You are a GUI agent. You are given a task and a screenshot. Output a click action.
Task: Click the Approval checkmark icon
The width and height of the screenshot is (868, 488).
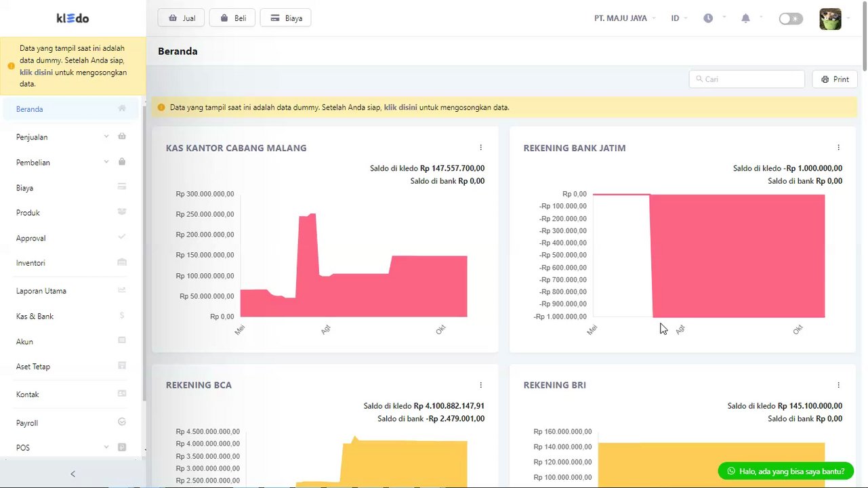[122, 237]
